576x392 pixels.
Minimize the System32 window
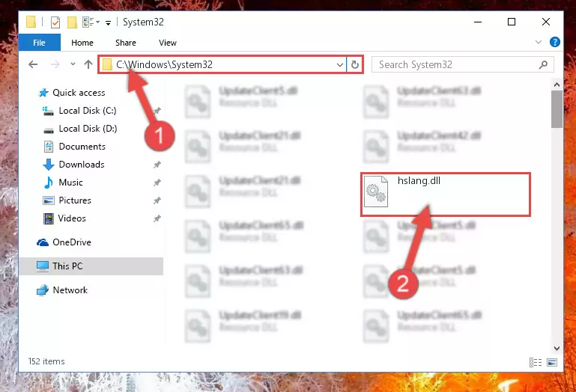[x=478, y=22]
